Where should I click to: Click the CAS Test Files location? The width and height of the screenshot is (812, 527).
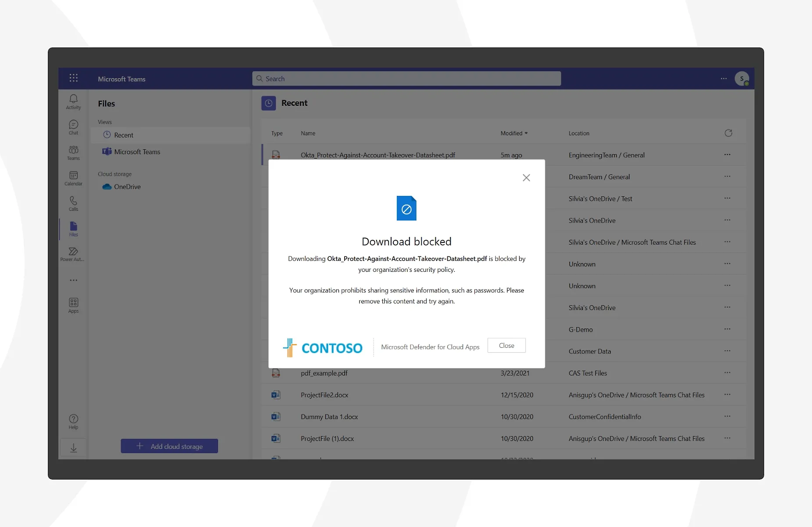[x=588, y=373]
